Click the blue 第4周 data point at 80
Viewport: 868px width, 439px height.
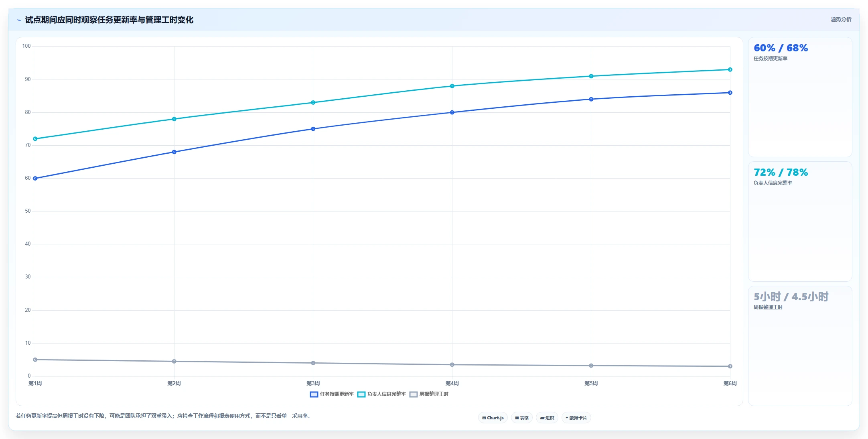(x=452, y=112)
